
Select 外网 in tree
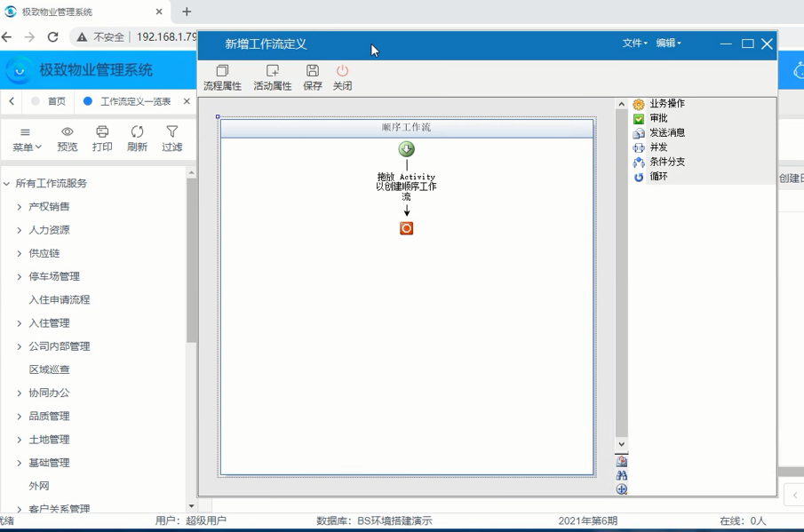click(x=38, y=486)
